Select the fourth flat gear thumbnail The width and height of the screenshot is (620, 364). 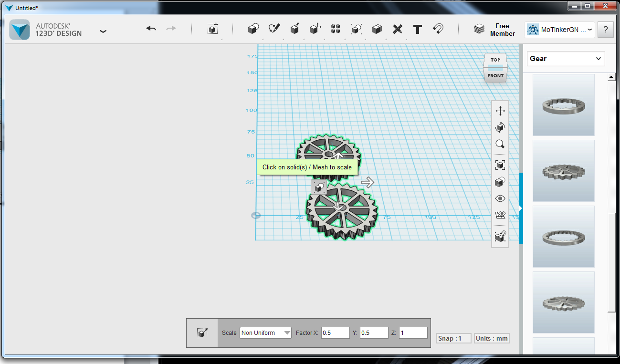563,302
